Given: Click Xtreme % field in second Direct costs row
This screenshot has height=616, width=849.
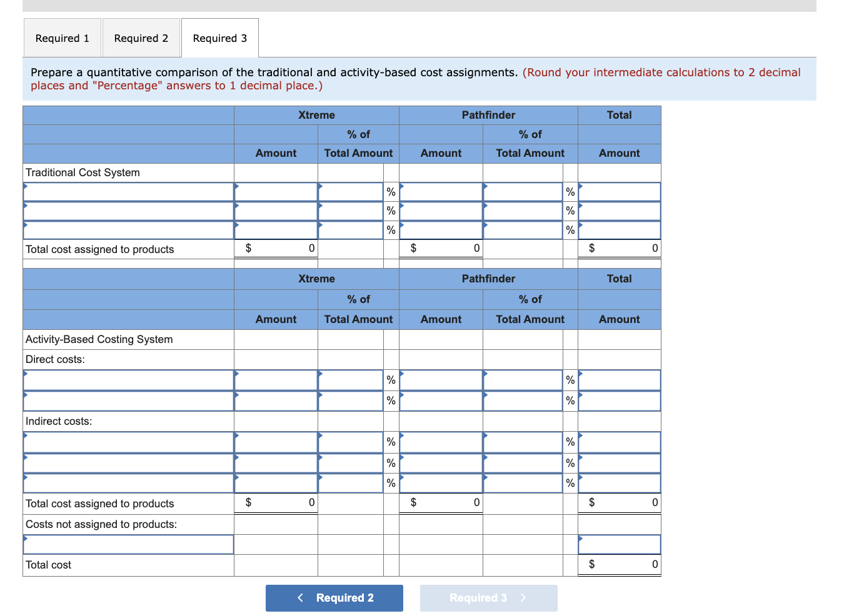Looking at the screenshot, I should [351, 400].
